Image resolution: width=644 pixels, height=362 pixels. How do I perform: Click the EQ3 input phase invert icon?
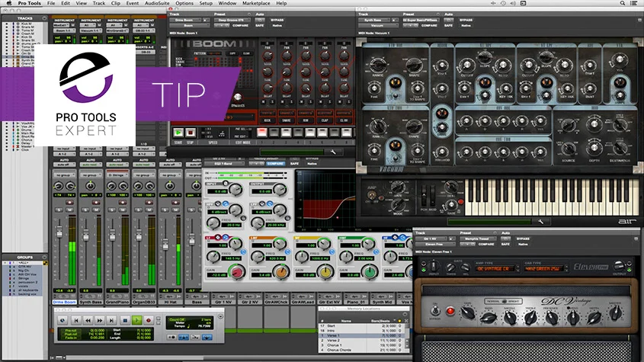226,183
